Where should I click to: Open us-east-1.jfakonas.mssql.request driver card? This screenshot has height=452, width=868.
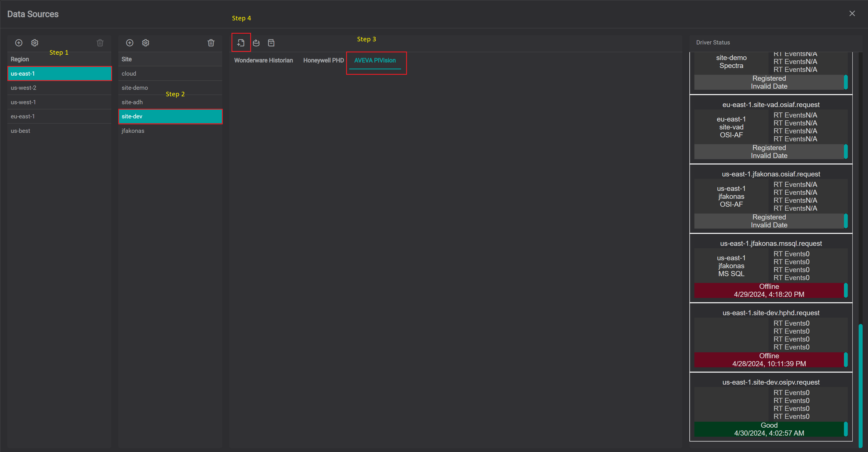pyautogui.click(x=771, y=268)
